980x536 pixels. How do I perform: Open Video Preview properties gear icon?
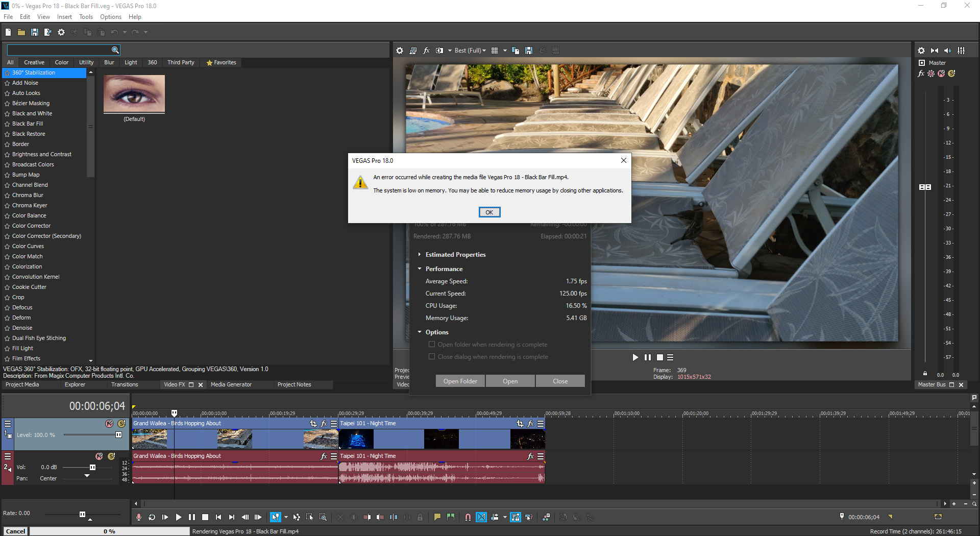click(x=400, y=51)
